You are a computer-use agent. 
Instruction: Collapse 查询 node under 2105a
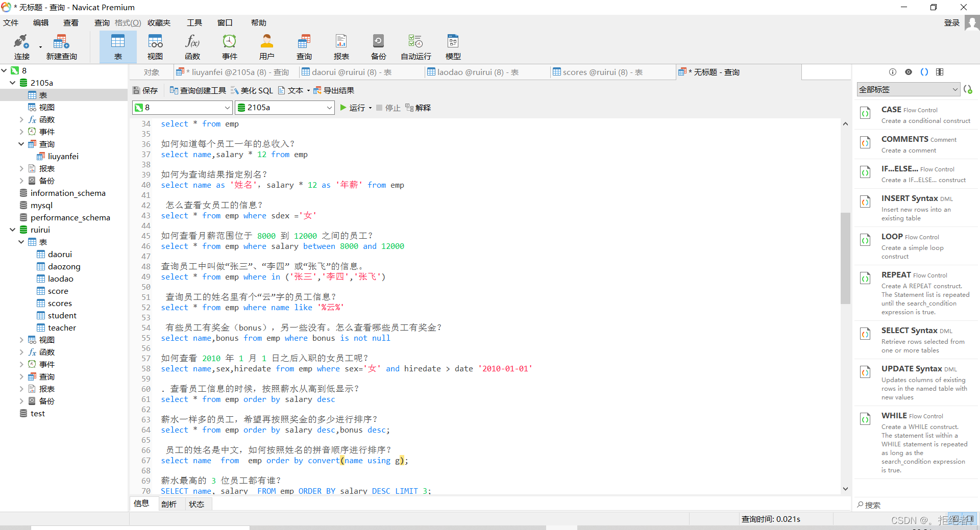coord(21,144)
